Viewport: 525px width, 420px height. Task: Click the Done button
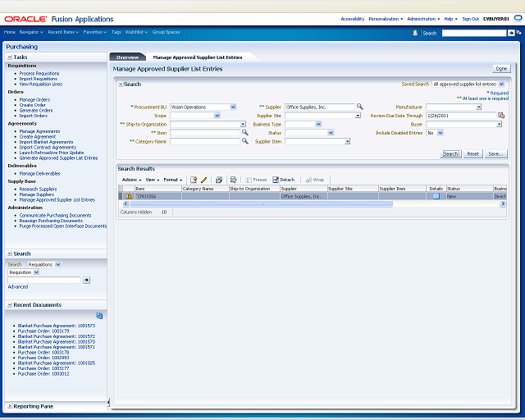coord(501,69)
